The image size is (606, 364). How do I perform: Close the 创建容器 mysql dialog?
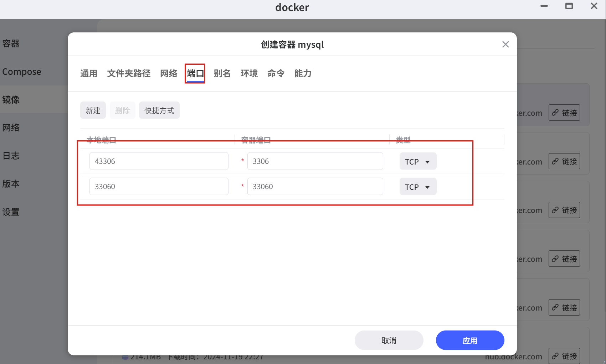505,45
